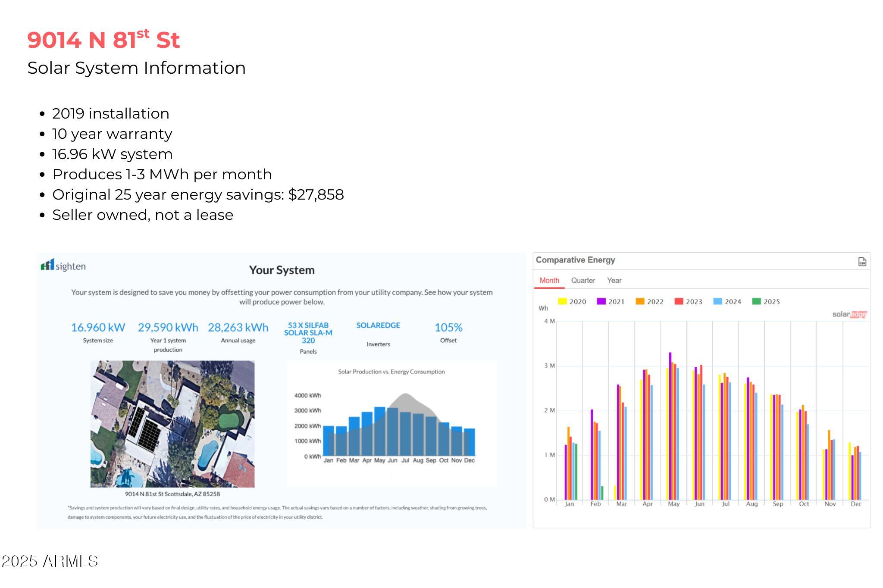Click the Sighten logo

pos(63,266)
